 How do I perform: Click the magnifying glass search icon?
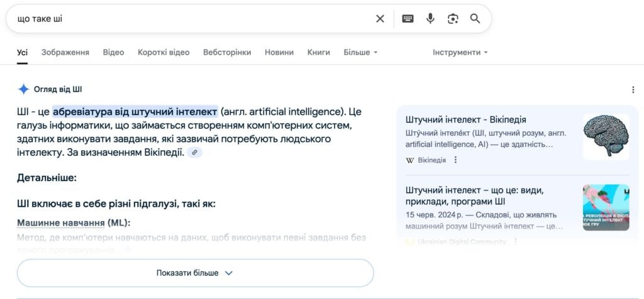[x=475, y=19]
